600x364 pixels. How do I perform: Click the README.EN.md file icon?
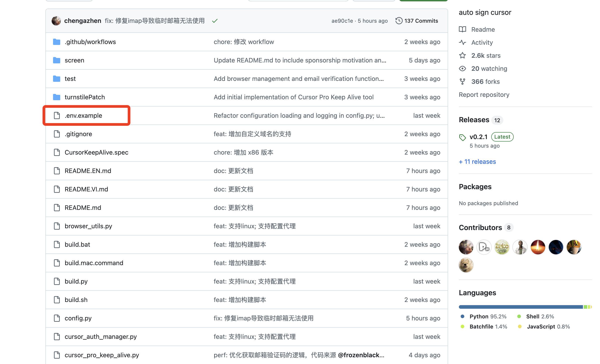57,171
